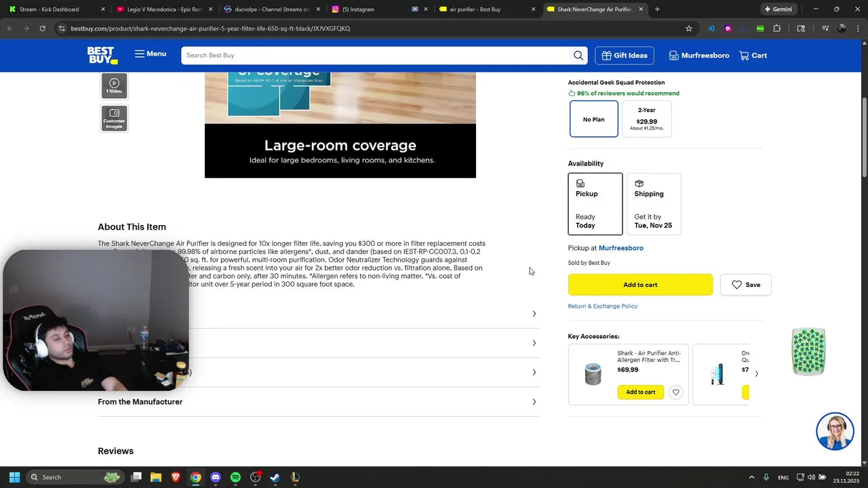The image size is (868, 488).
Task: Open a new browser tab
Action: pos(657,9)
